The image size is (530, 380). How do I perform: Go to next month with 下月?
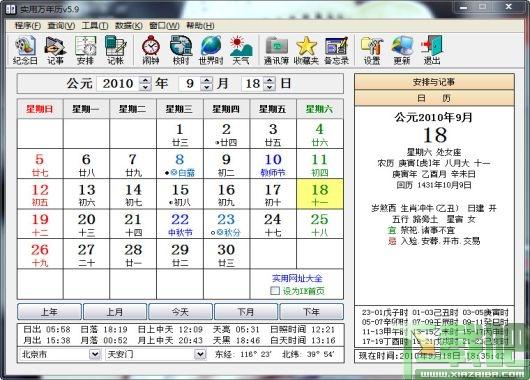tap(246, 312)
